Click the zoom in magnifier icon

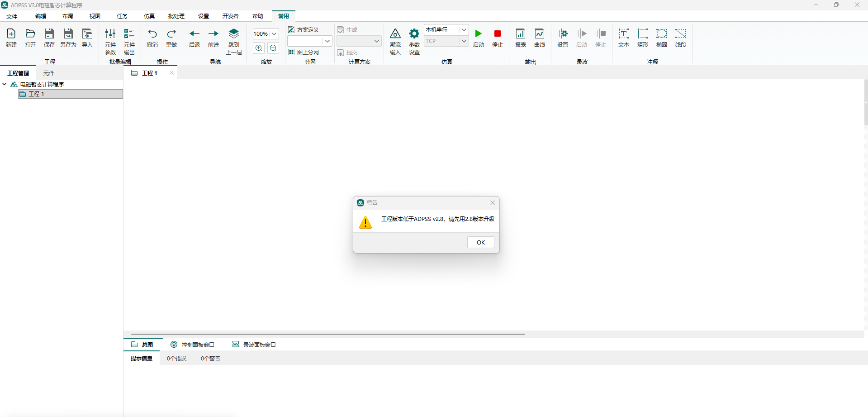259,48
